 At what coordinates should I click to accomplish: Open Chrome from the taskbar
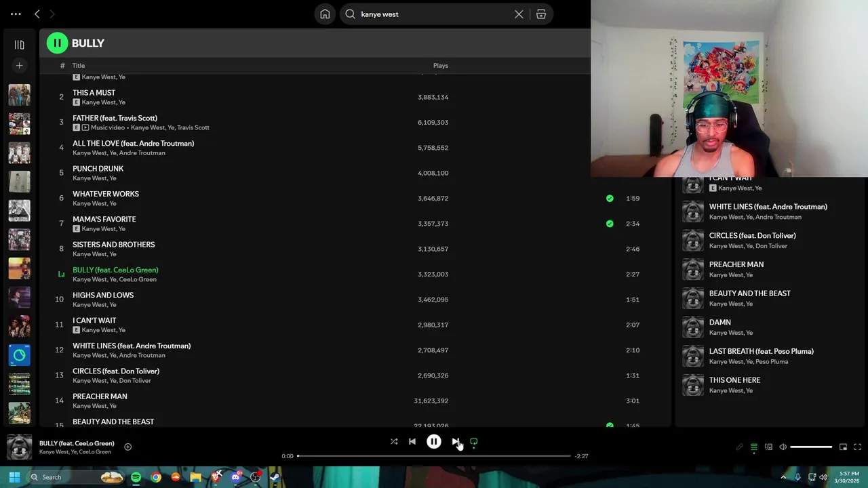(x=156, y=477)
